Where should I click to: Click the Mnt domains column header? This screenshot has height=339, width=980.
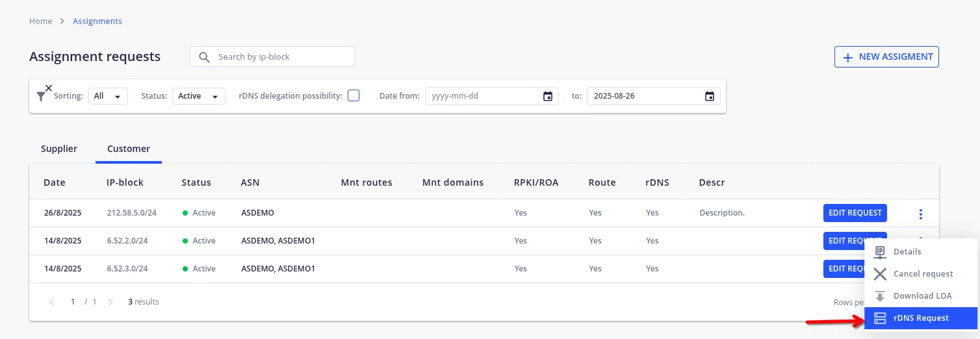453,182
